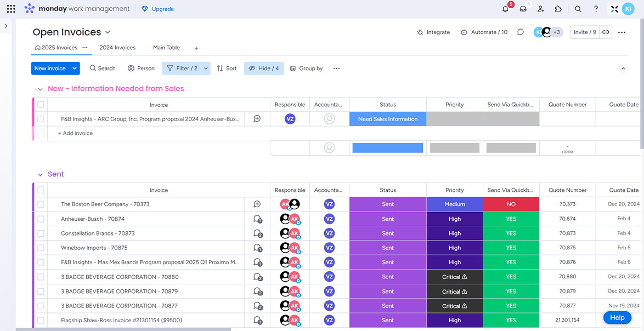Open the inbox tray icon
This screenshot has height=331, width=644.
click(x=523, y=9)
